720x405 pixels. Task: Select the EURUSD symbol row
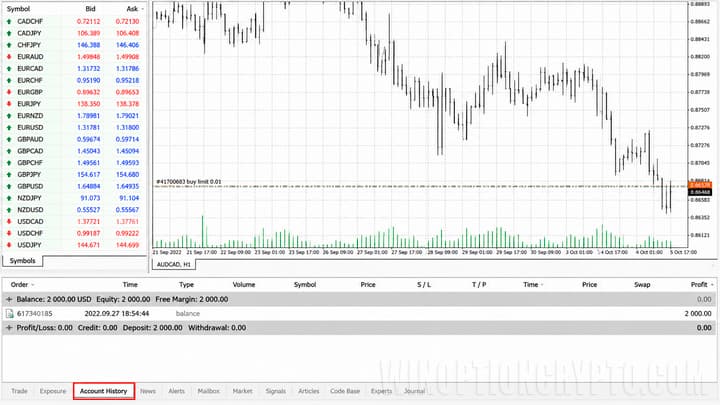tap(73, 128)
